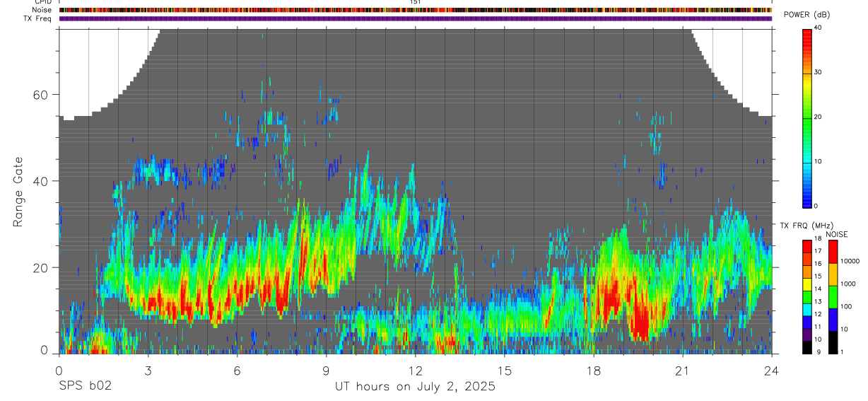Click the 'Range Gate' axis label
Viewport: 868px width, 401px height.
(x=19, y=192)
